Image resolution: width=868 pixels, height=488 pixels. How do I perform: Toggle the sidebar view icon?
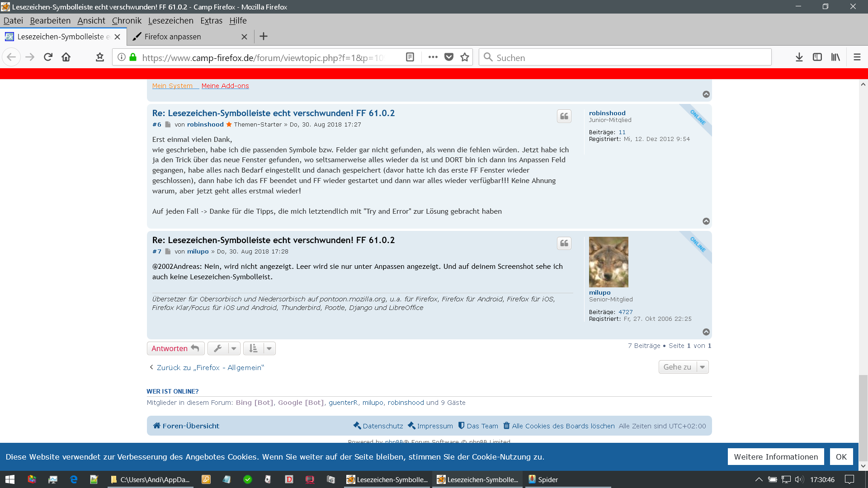click(817, 57)
